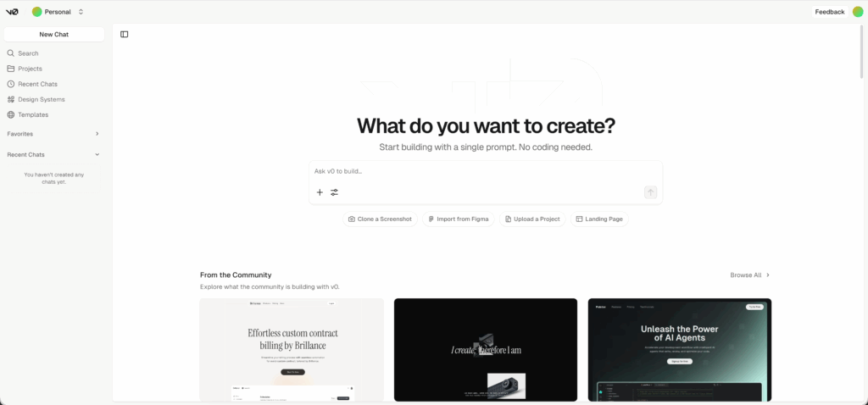
Task: Start a New Chat
Action: (x=54, y=35)
